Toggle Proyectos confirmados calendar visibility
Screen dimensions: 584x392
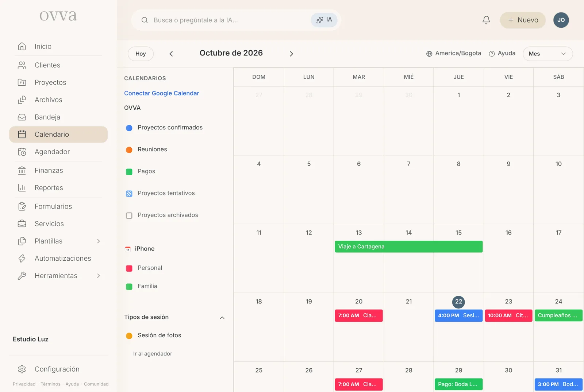pos(129,128)
